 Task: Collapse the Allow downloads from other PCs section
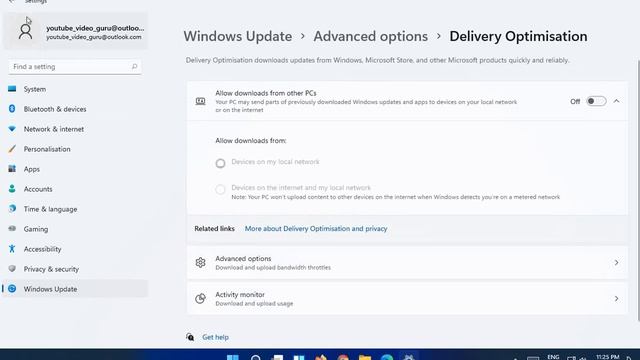click(616, 101)
